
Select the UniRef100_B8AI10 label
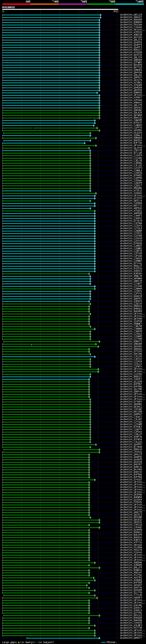[x=131, y=118]
